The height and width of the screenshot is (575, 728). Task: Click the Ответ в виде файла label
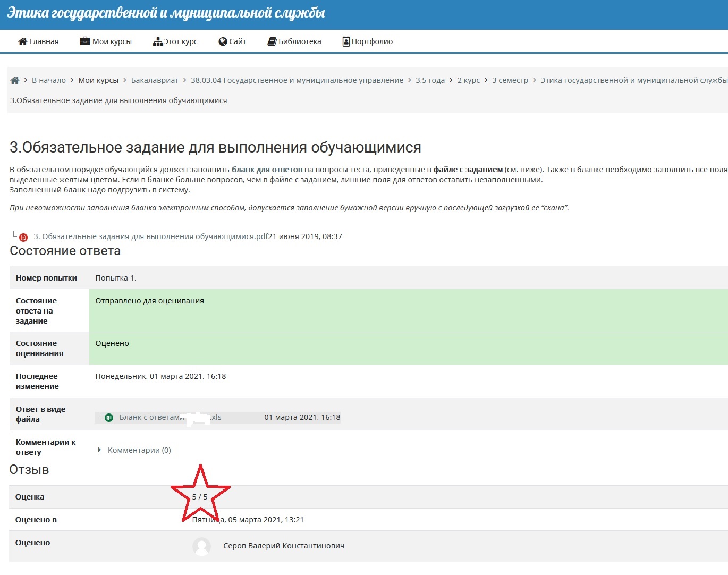[40, 414]
